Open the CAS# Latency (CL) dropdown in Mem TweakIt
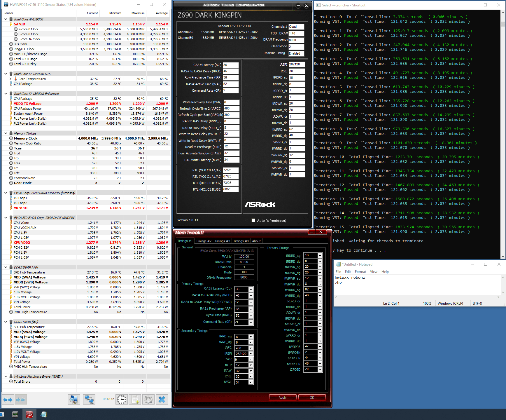Image resolution: width=506 pixels, height=420 pixels. 251,289
